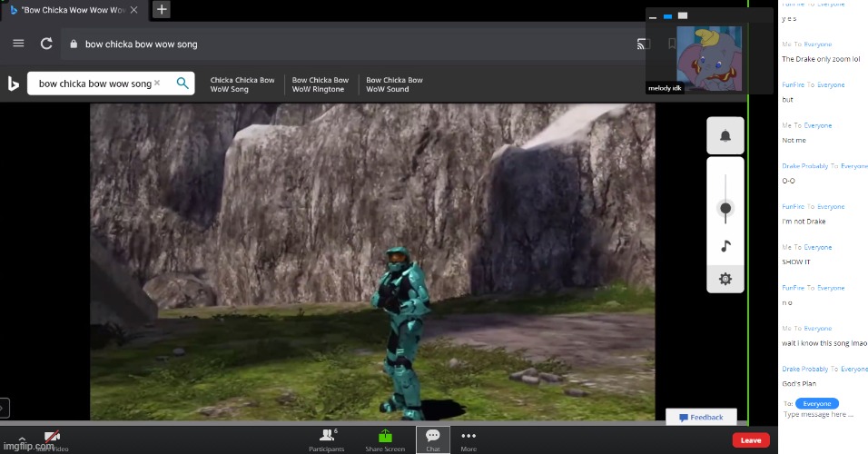Image resolution: width=868 pixels, height=454 pixels.
Task: Open the browser hamburger menu
Action: pyautogui.click(x=18, y=44)
